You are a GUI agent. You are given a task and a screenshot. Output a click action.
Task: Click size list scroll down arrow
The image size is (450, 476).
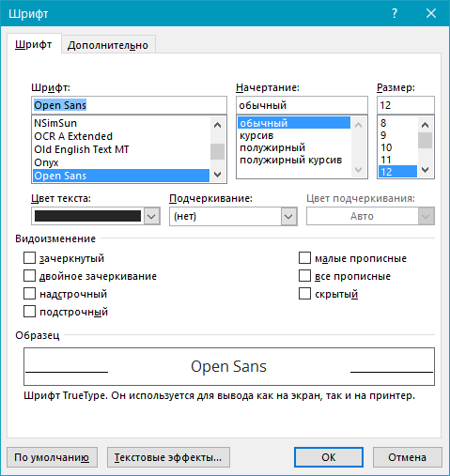click(x=425, y=170)
